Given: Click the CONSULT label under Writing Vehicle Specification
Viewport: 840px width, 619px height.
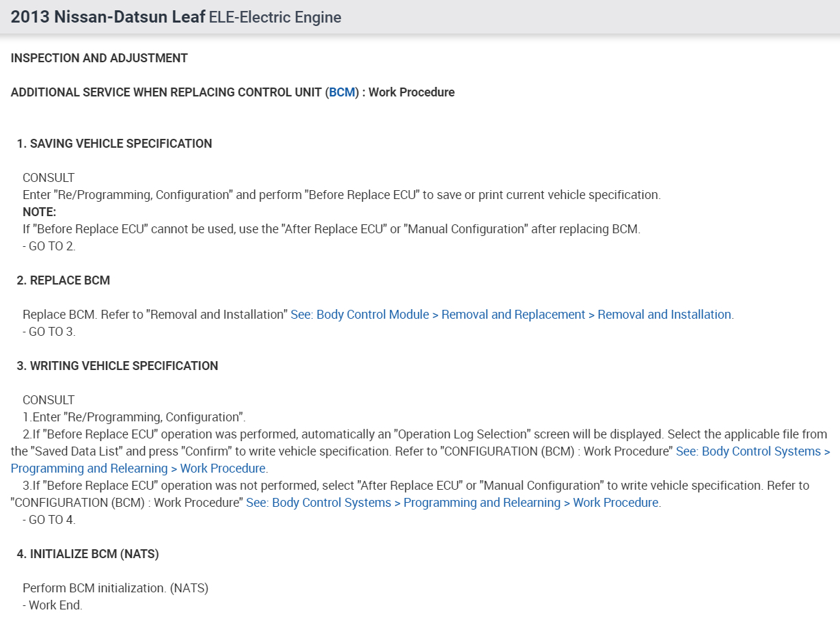Looking at the screenshot, I should (49, 400).
